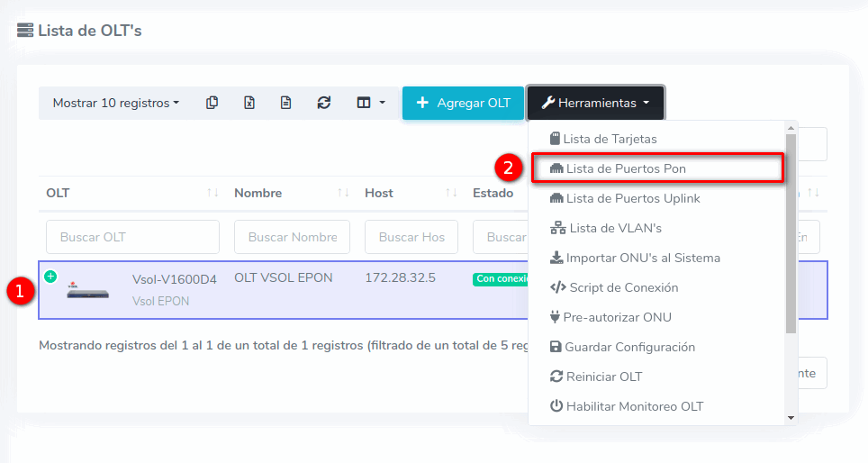Viewport: 868px width, 463px height.
Task: Click the refresh table icon
Action: click(x=324, y=103)
